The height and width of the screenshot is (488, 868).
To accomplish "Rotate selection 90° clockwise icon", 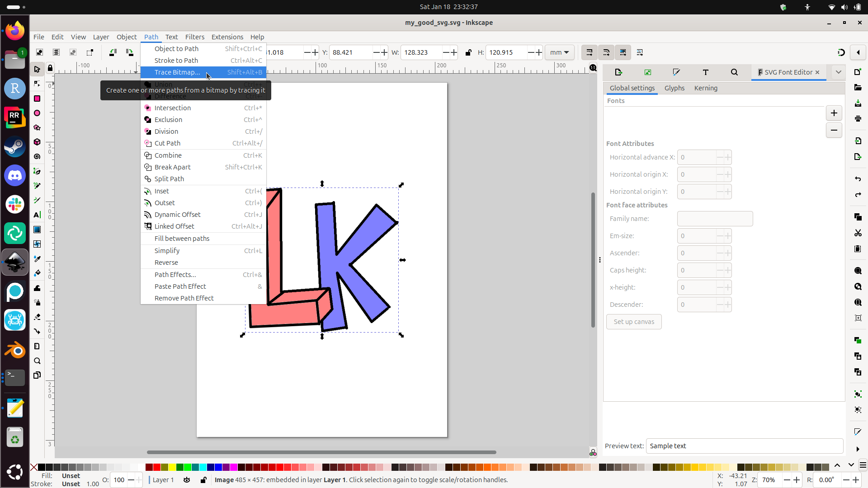I will pyautogui.click(x=130, y=52).
